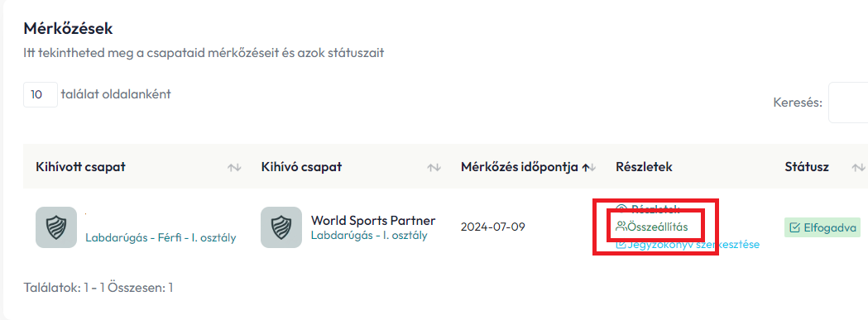Click the Státusz column sort arrows

pyautogui.click(x=858, y=167)
